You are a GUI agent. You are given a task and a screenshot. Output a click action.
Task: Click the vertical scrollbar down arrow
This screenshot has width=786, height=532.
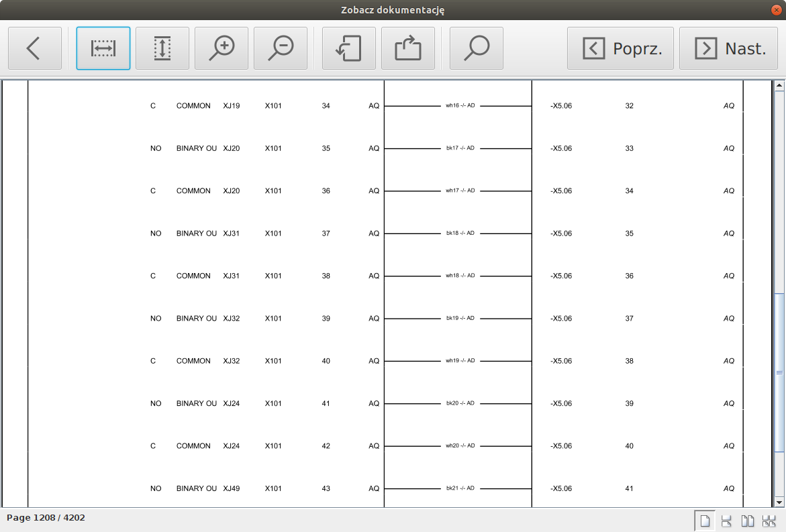pos(779,502)
